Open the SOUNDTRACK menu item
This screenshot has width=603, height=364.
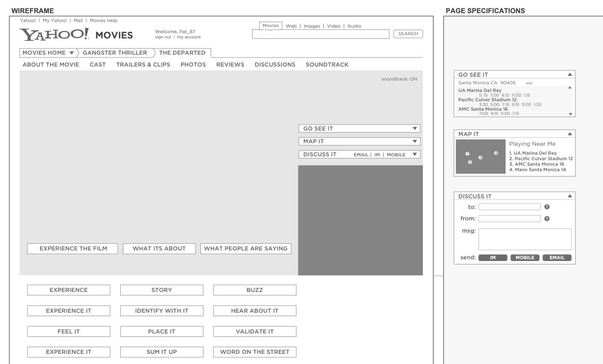coord(327,65)
